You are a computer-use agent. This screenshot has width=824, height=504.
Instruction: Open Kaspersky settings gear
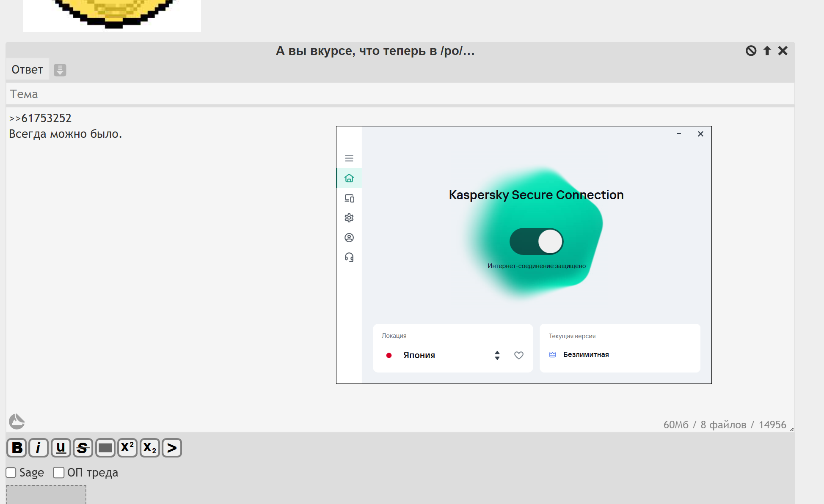click(349, 218)
